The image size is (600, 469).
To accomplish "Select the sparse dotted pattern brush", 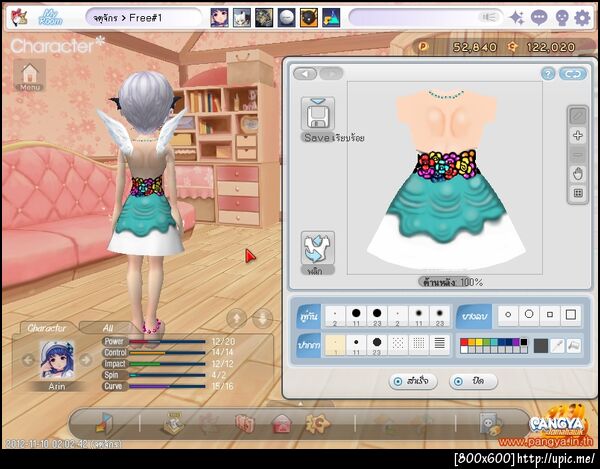I will point(398,345).
